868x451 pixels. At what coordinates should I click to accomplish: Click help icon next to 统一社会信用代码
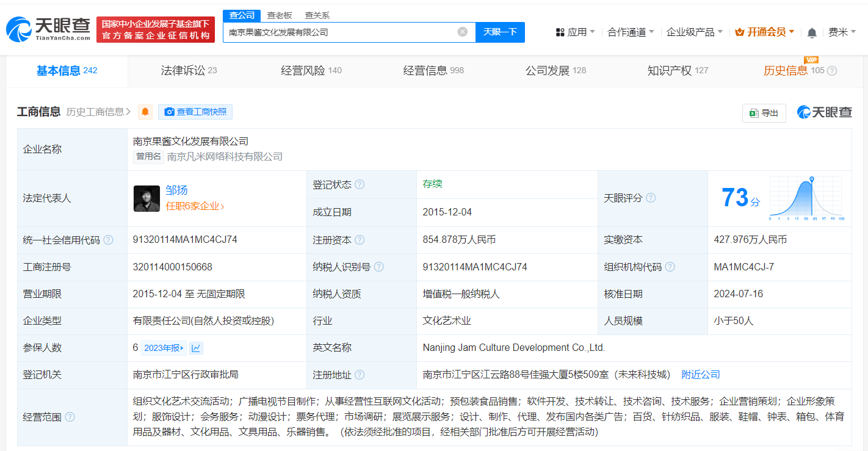point(108,240)
